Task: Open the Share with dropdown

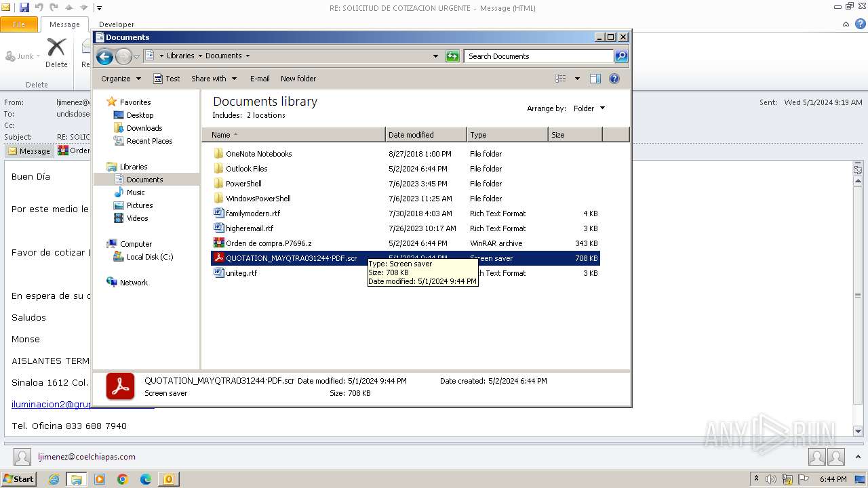Action: [x=214, y=79]
